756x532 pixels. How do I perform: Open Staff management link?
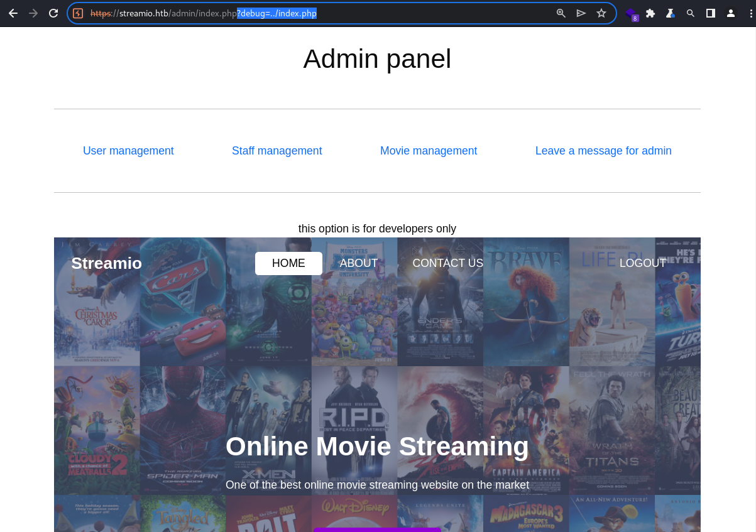coord(277,151)
